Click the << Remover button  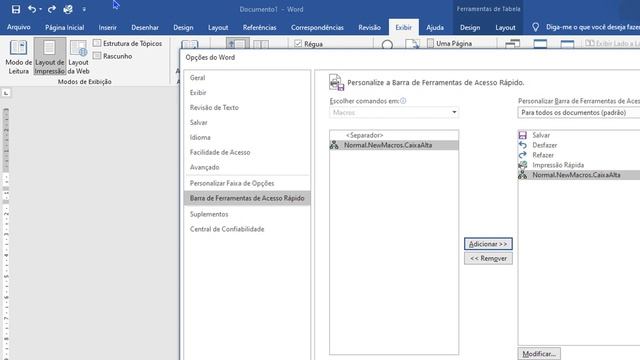coord(488,258)
